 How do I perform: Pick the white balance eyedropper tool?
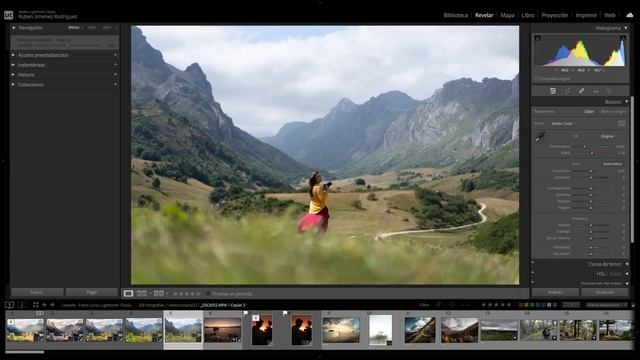tap(540, 137)
